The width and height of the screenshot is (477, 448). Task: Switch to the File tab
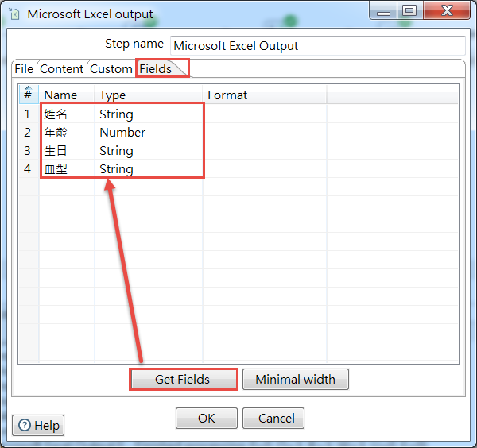pos(24,68)
